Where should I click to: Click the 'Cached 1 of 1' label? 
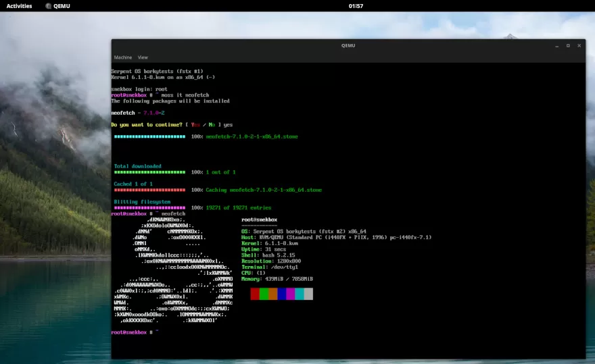point(133,184)
